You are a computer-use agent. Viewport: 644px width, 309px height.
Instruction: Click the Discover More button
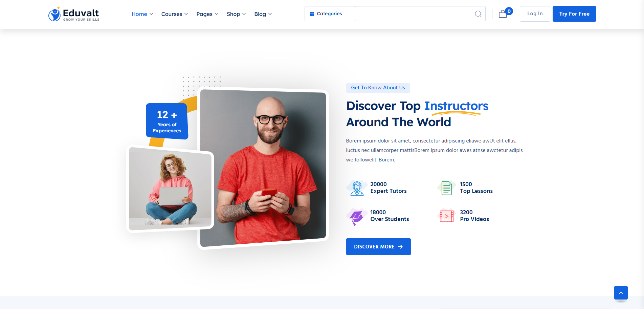pos(378,247)
